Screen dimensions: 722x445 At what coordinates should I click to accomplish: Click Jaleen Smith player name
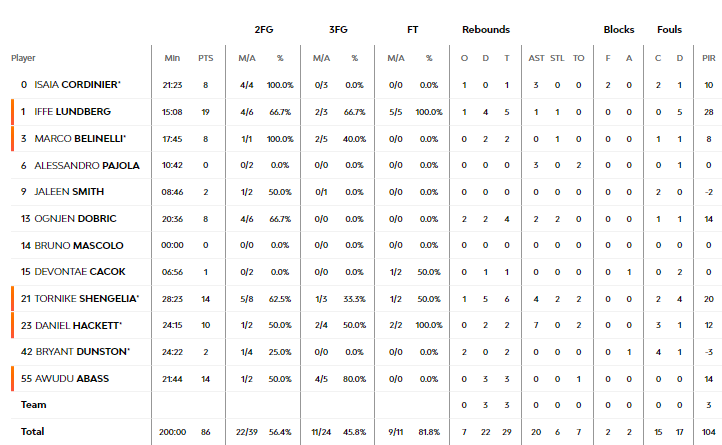coord(69,192)
